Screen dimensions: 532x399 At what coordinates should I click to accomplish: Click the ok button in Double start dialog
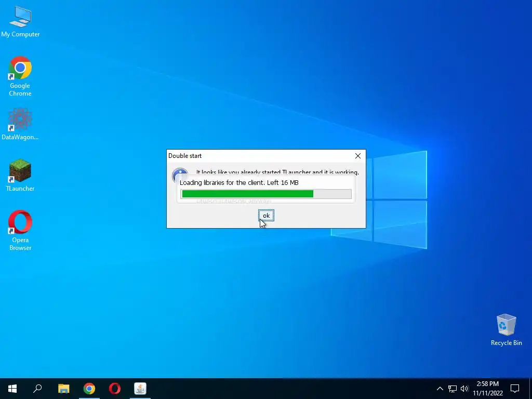tap(266, 216)
